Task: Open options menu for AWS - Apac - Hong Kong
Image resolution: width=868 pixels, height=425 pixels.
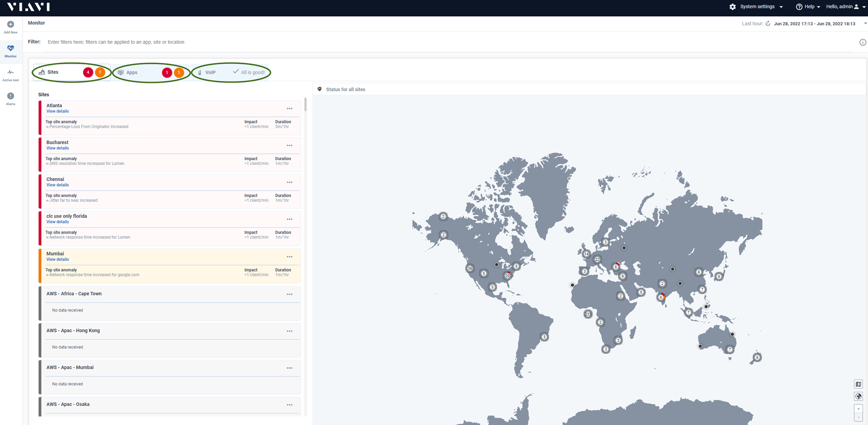Action: (x=290, y=331)
